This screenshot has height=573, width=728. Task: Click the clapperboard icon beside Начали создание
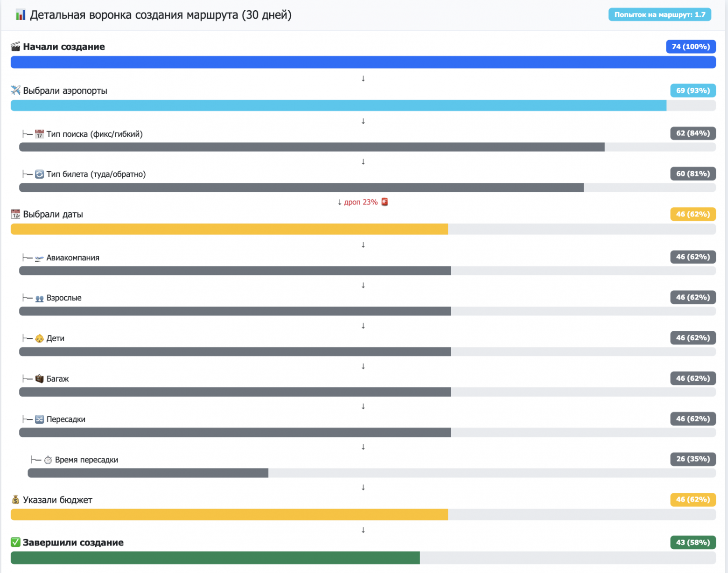pos(15,47)
